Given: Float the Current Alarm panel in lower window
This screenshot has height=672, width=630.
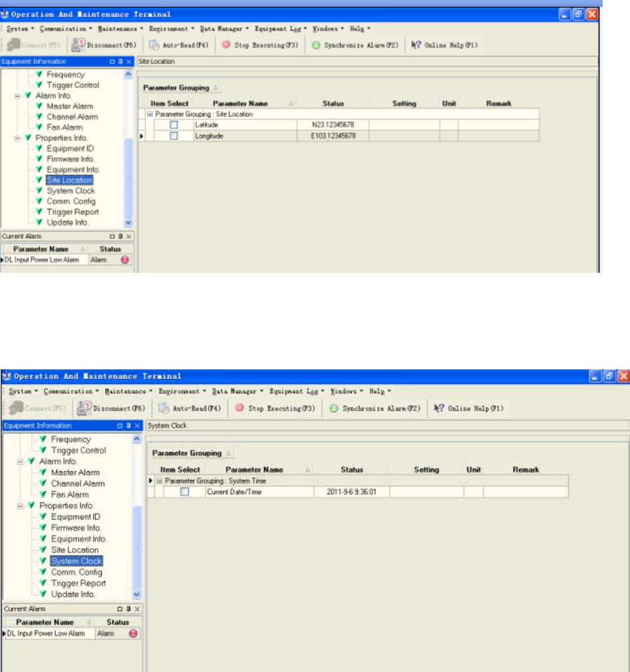Looking at the screenshot, I should pyautogui.click(x=120, y=609).
